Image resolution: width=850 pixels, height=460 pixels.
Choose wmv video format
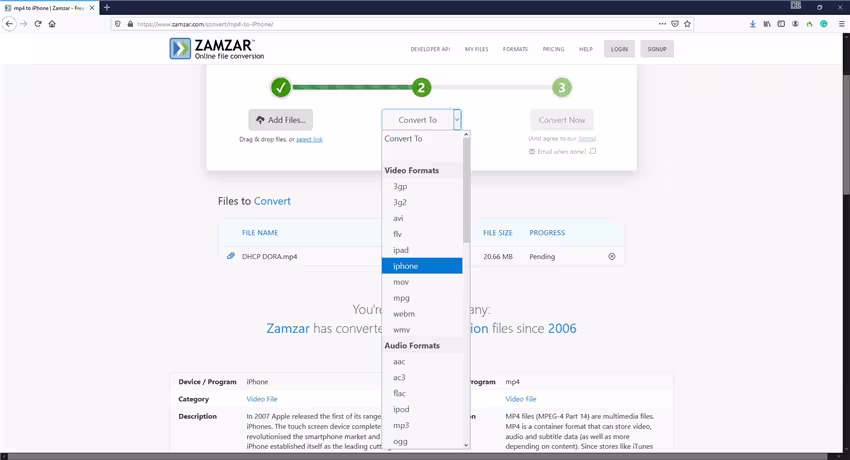point(422,329)
